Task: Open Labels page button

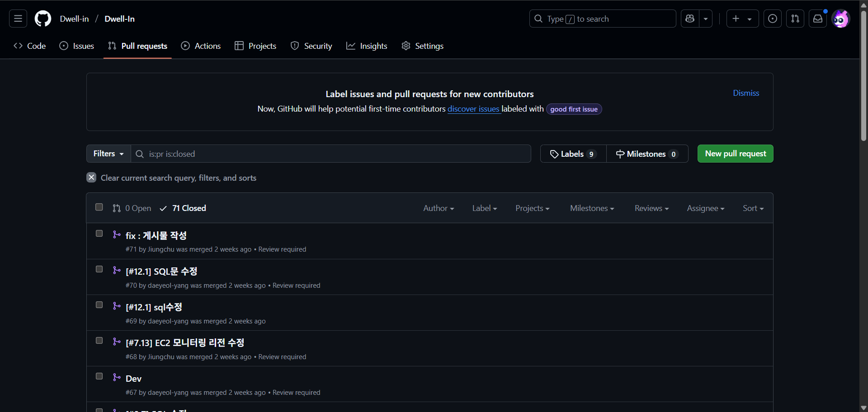Action: [573, 154]
